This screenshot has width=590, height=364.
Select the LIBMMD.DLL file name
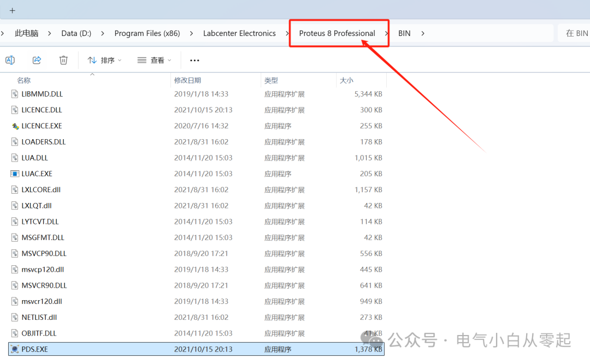tap(42, 94)
